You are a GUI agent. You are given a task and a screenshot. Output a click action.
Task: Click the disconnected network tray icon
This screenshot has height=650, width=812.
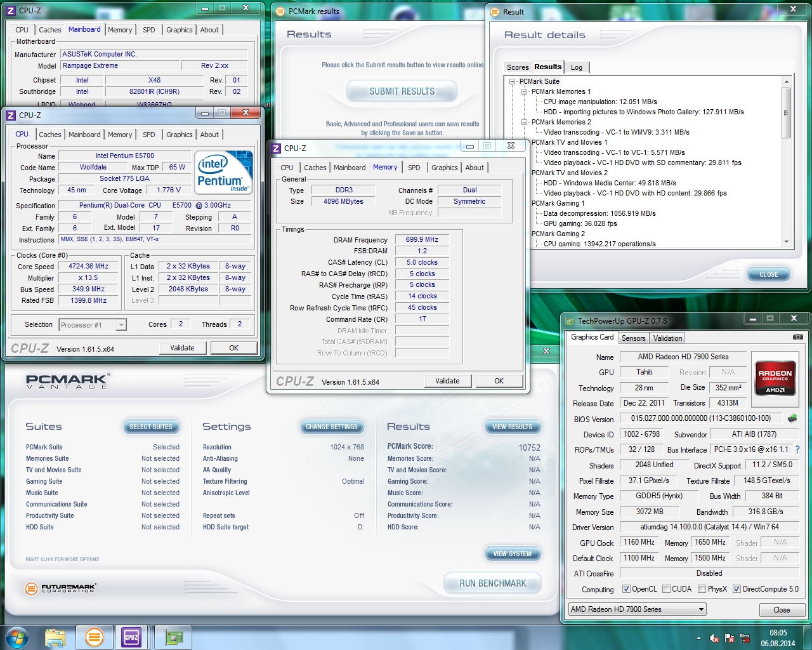coord(745,639)
